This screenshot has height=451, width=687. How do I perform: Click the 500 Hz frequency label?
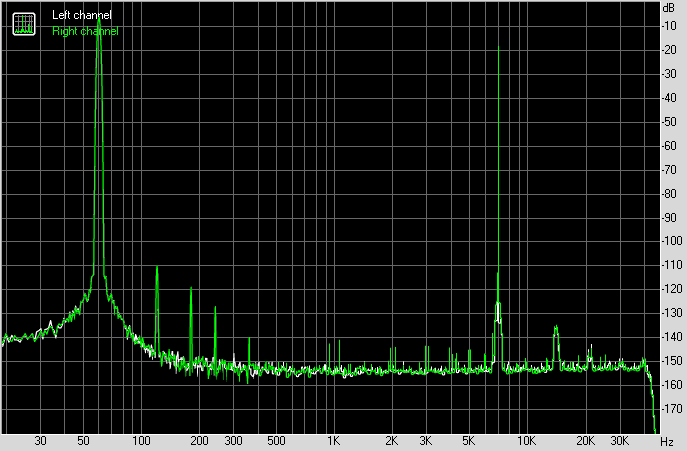[276, 441]
